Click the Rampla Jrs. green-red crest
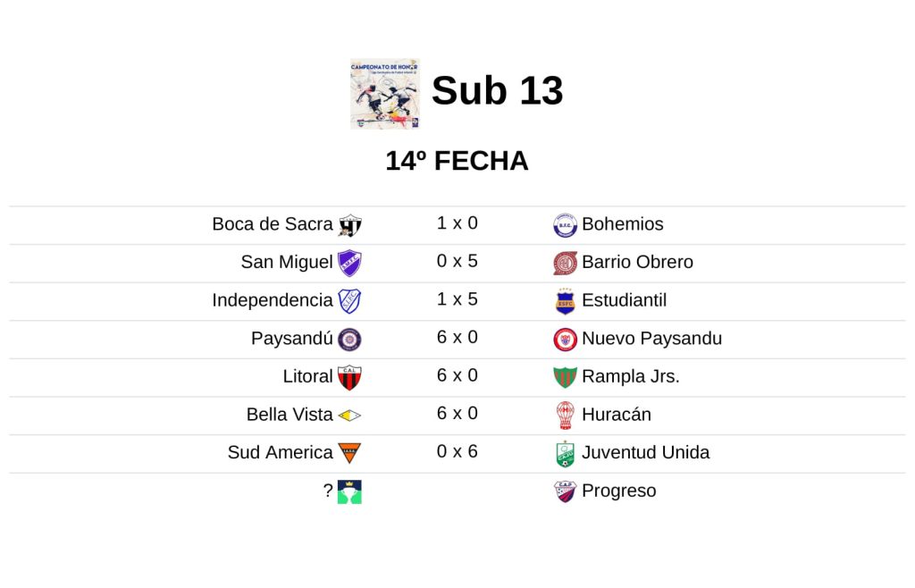Screen dimensions: 915x588 [565, 377]
